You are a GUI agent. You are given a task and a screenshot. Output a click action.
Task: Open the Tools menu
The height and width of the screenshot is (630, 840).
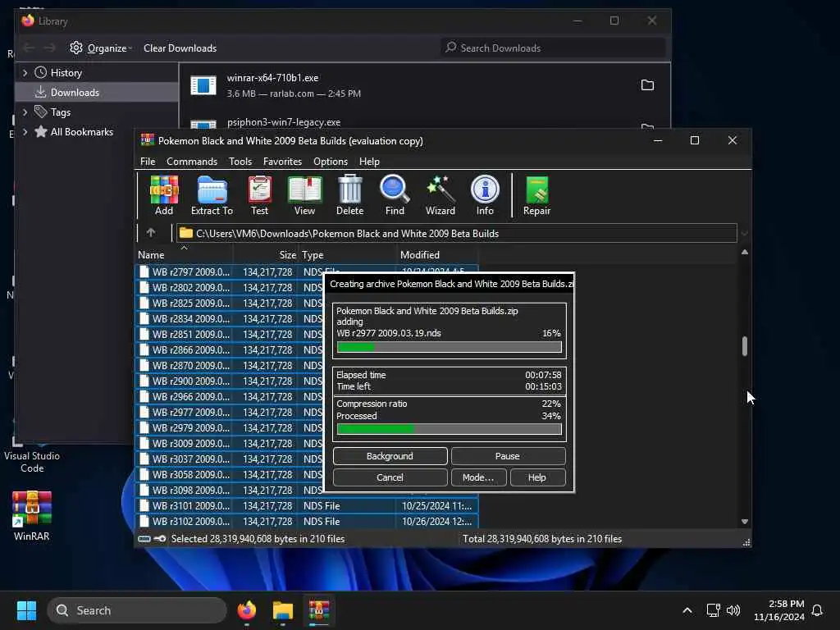240,162
